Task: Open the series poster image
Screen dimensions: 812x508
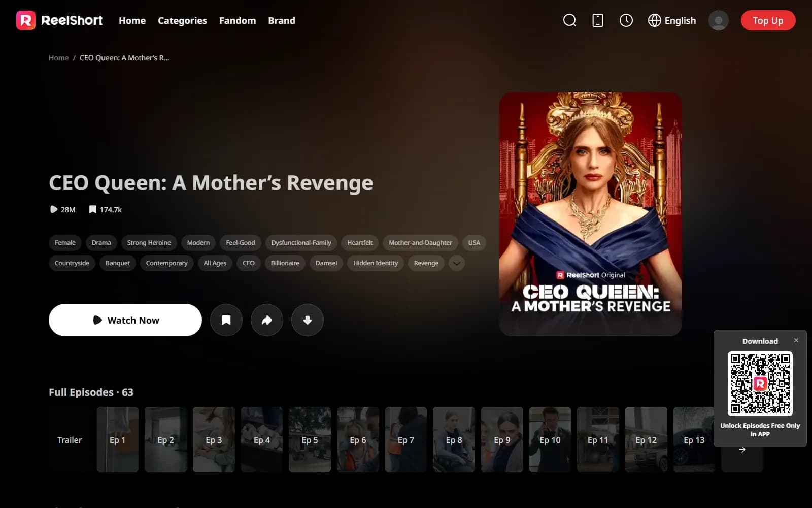Action: pos(591,214)
